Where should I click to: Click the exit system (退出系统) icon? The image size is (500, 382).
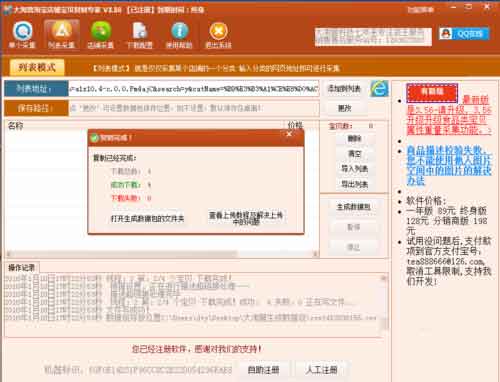[218, 35]
